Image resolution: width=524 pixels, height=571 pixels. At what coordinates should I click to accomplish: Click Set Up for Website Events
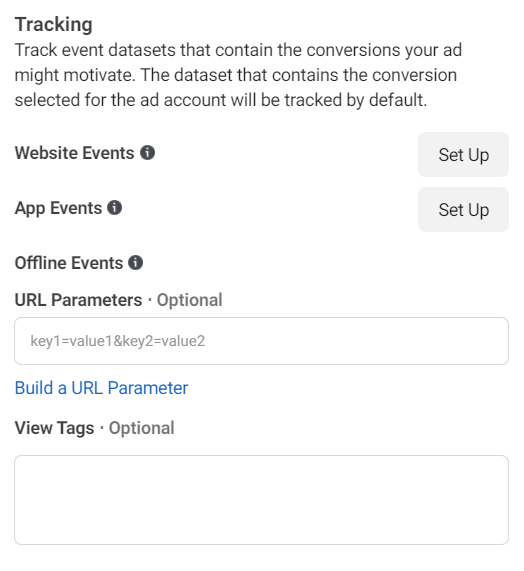(463, 155)
